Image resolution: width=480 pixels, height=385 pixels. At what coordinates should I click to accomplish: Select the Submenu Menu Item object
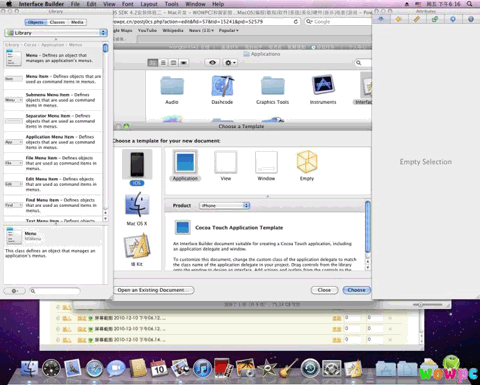[53, 100]
